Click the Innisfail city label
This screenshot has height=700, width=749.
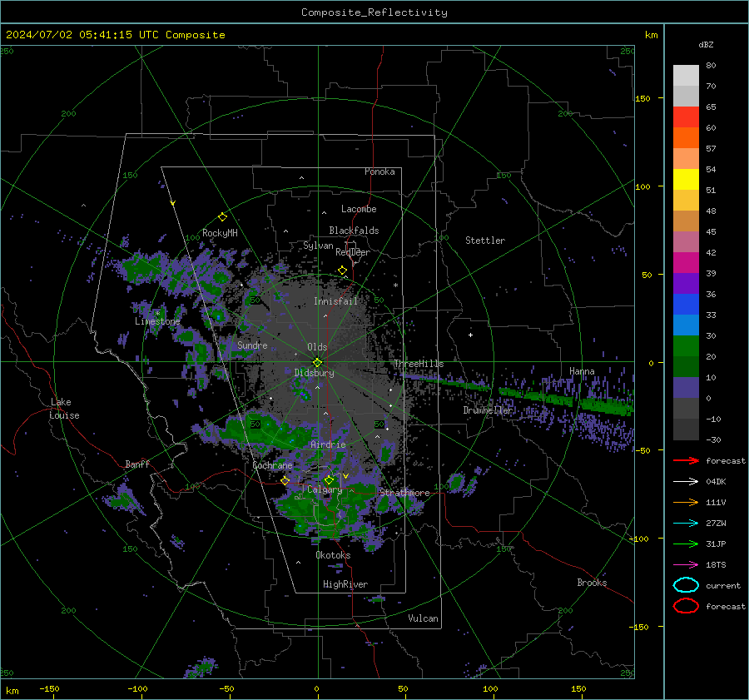335,301
